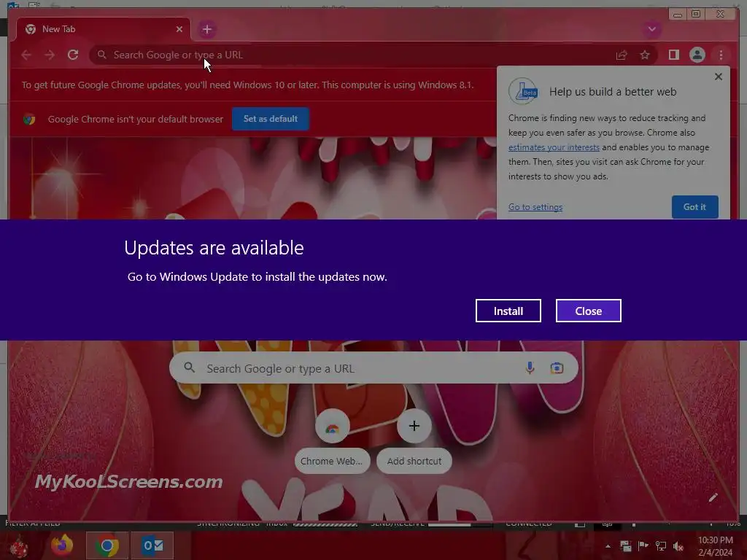Click the Privacy Sandbox beta flask icon

523,91
